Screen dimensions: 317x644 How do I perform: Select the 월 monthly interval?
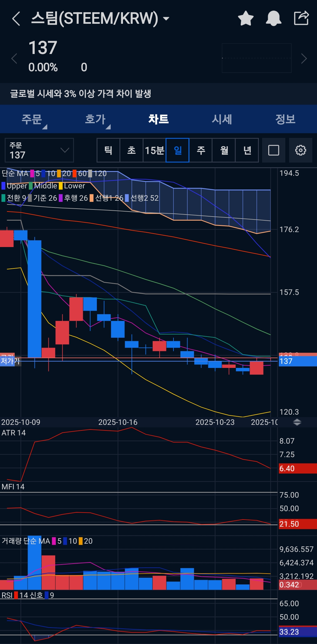tap(224, 150)
